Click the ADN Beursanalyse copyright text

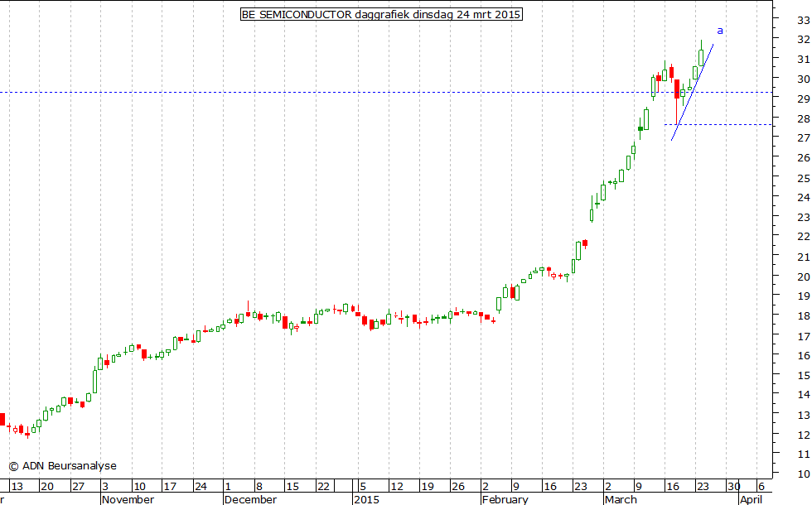click(62, 465)
